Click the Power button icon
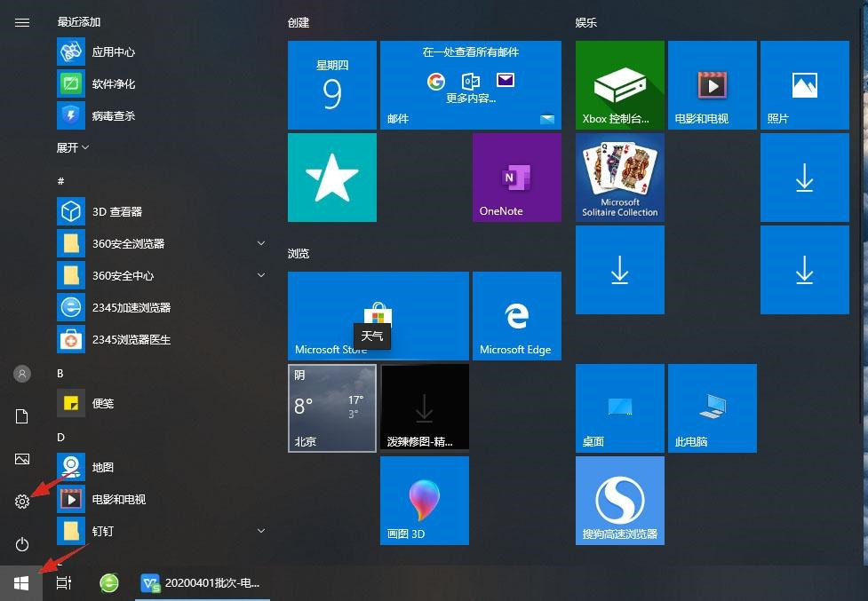Viewport: 868px width, 601px height. pos(22,544)
